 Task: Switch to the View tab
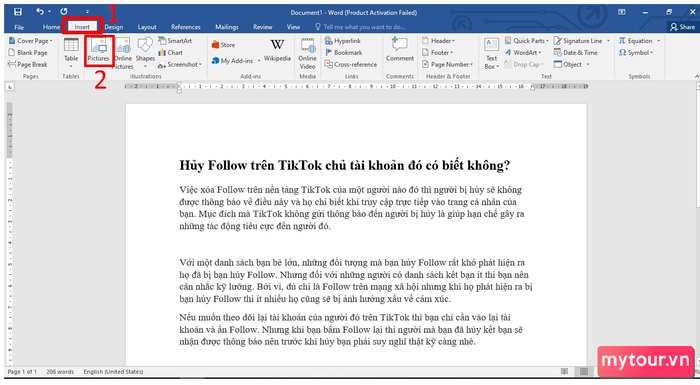[293, 27]
